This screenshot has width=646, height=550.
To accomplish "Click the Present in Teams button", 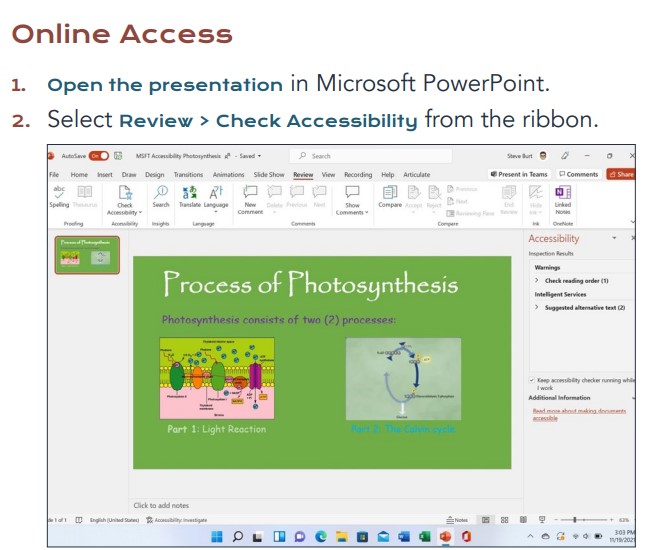I will [x=519, y=174].
